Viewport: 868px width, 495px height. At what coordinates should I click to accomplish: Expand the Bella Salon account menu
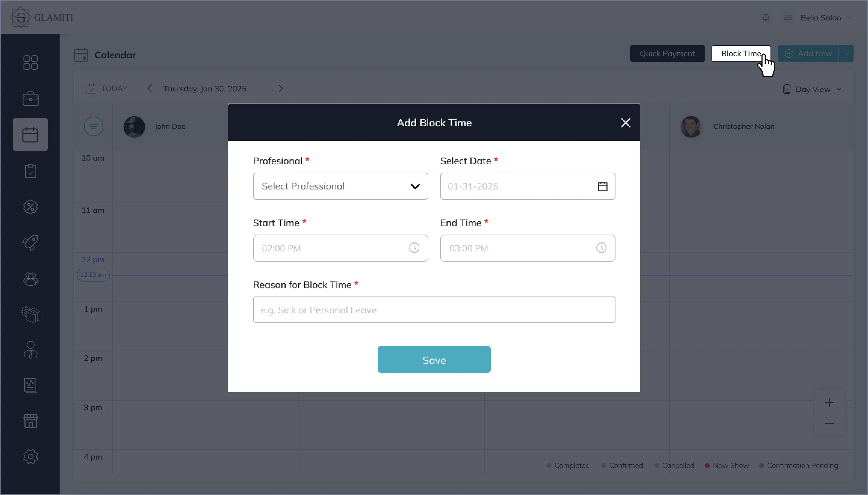click(x=850, y=18)
